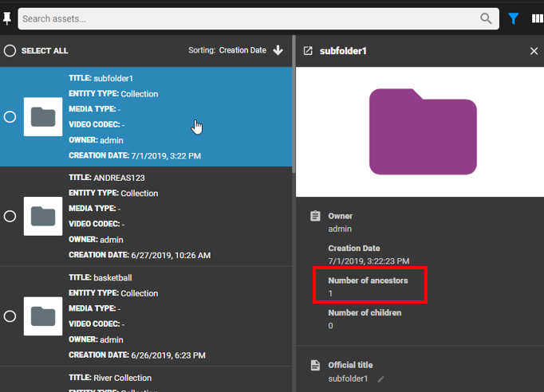Select the basketball row radio button
Screen dimensions: 544x392
[10, 316]
